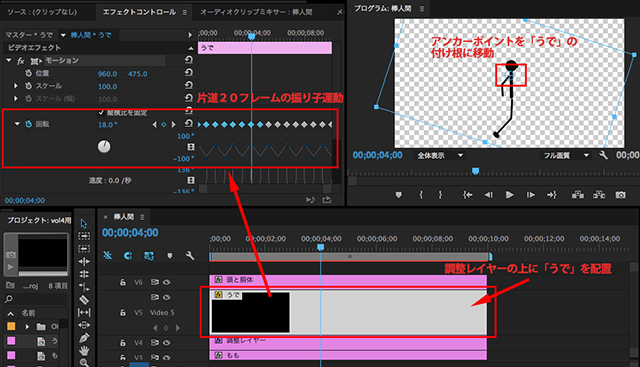Select the Rolling Edit tool
The width and height of the screenshot is (640, 367).
click(84, 274)
